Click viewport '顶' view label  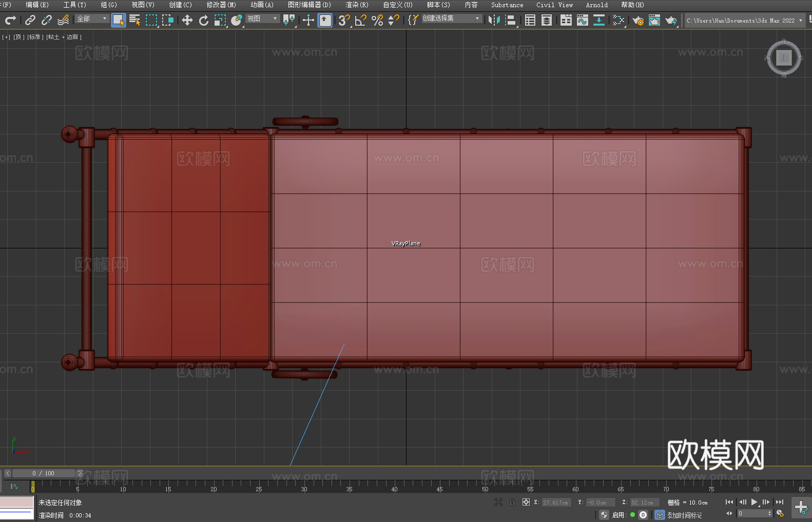19,37
